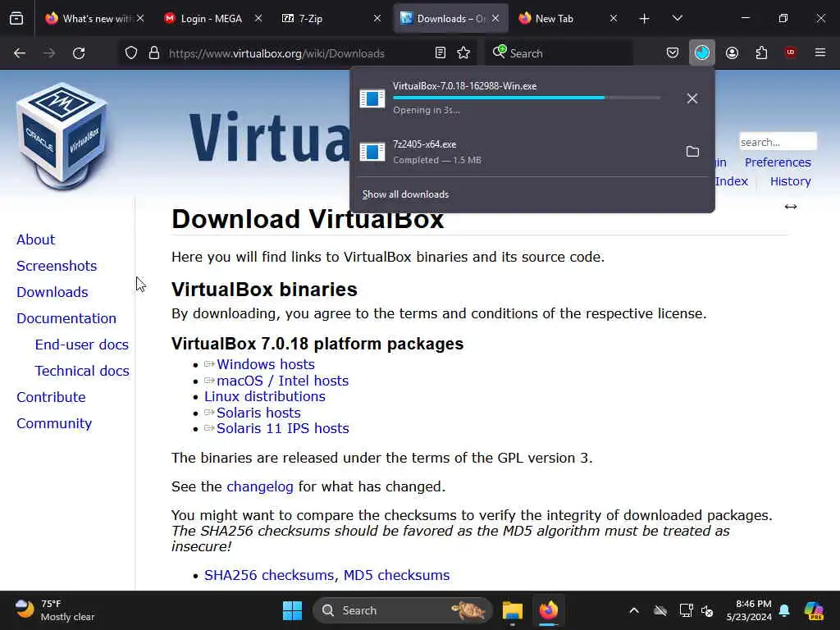Close the 7-Zip tab
Viewport: 840px width, 630px height.
377,19
